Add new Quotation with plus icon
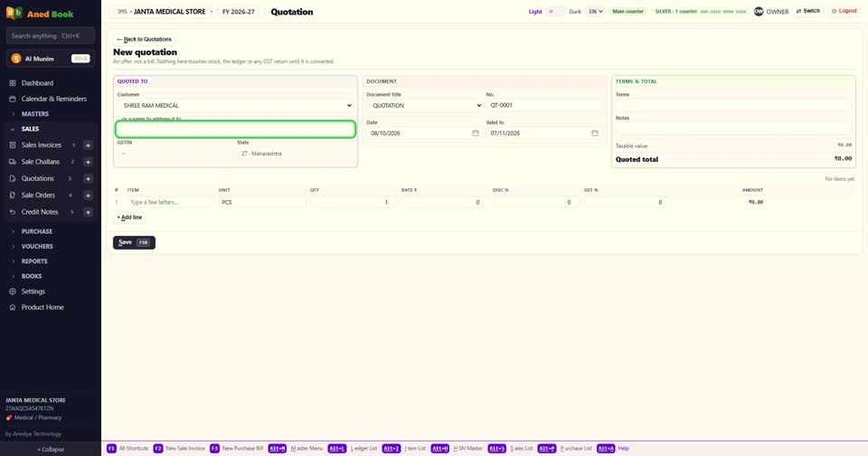The image size is (868, 456). tap(88, 178)
